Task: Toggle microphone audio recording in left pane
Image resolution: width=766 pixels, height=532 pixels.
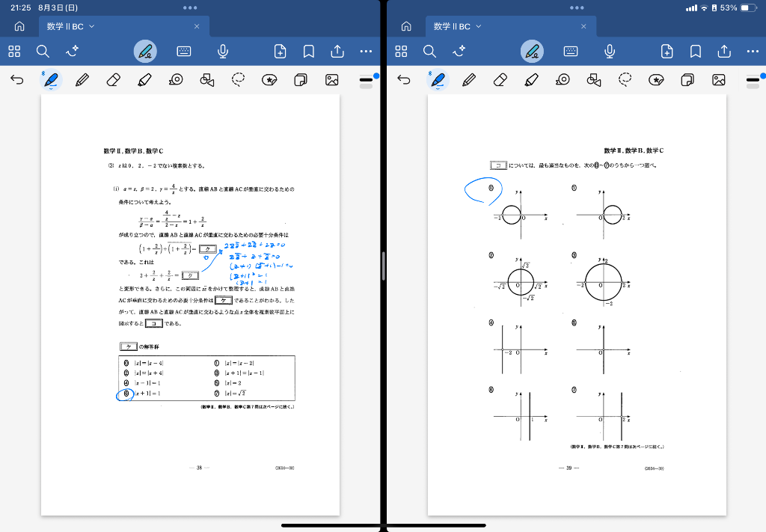Action: pos(223,51)
